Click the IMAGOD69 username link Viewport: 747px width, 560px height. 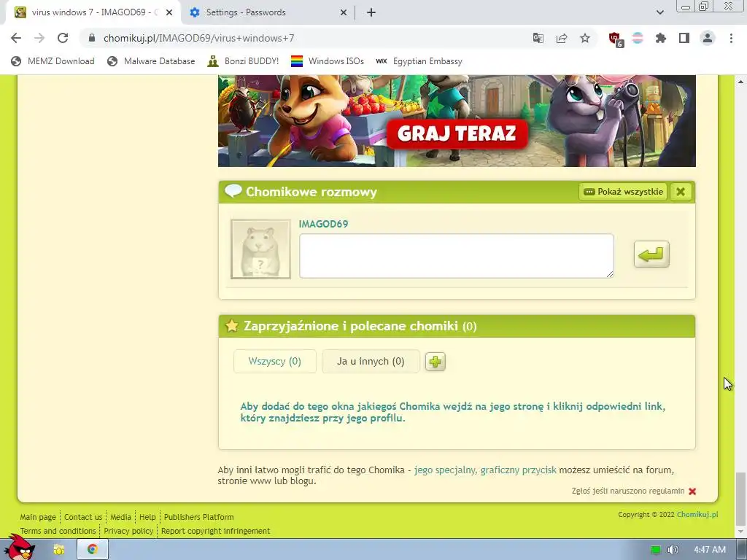(323, 224)
